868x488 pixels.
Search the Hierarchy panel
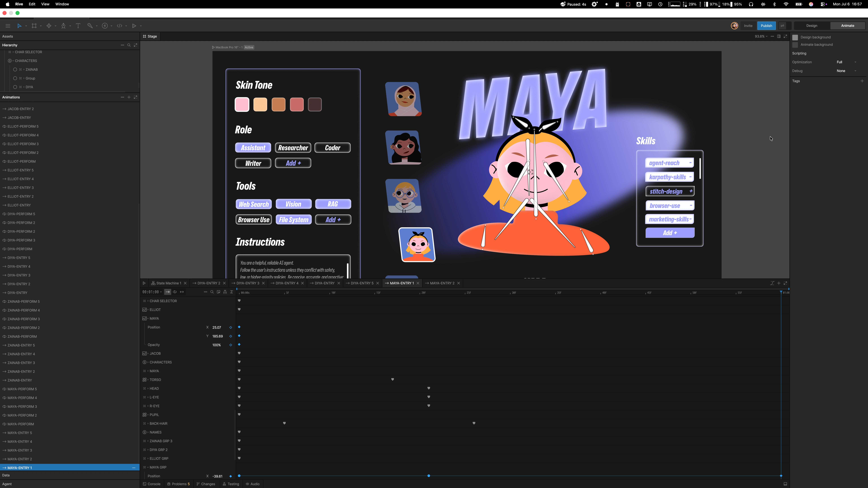[129, 45]
